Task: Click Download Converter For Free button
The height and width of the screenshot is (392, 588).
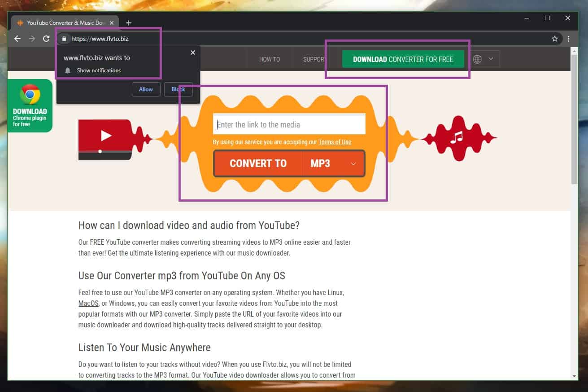Action: click(403, 59)
